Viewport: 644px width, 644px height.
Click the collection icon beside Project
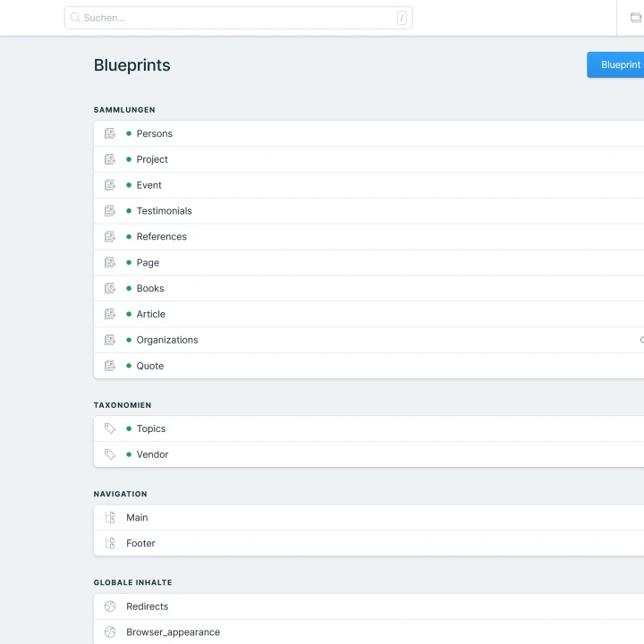110,159
